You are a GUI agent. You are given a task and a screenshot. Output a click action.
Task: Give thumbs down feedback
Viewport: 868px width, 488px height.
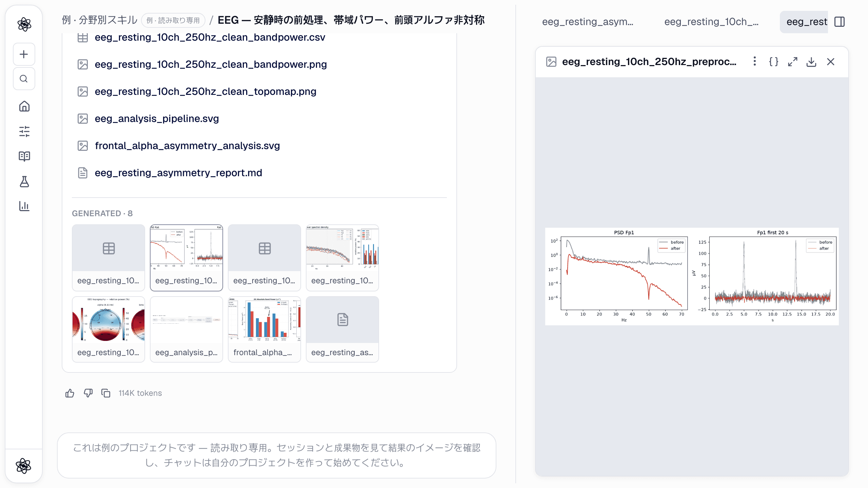click(88, 393)
